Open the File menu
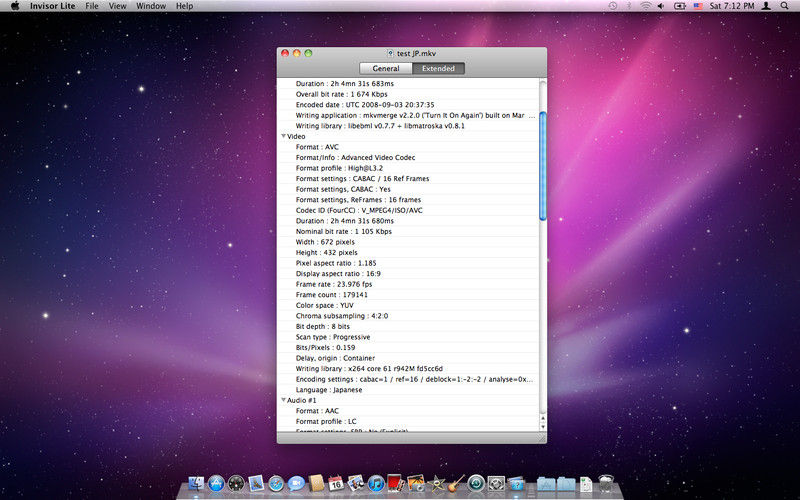 [92, 6]
